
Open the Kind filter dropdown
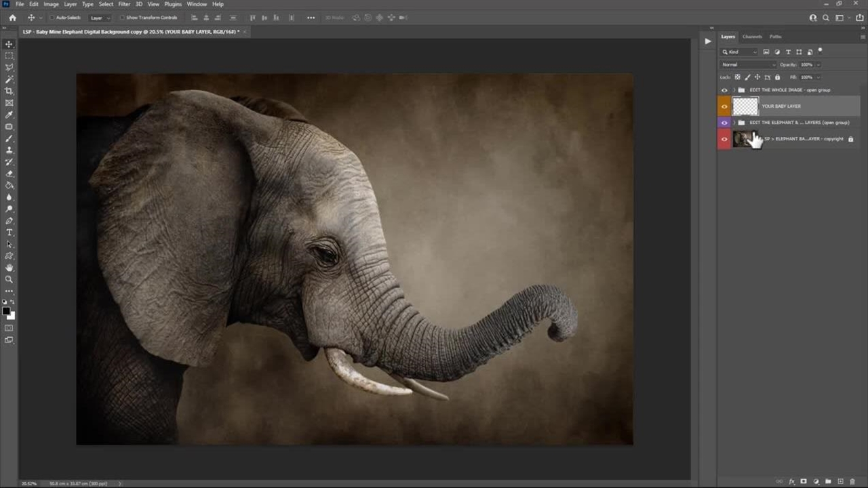(x=739, y=52)
